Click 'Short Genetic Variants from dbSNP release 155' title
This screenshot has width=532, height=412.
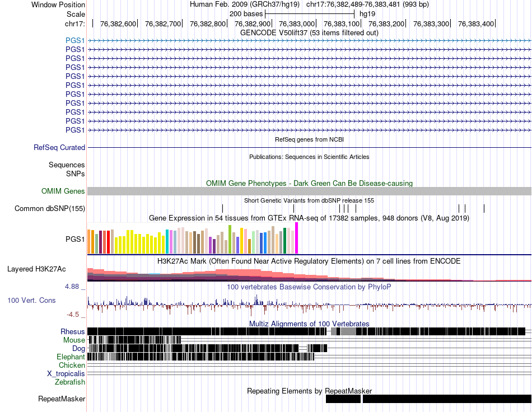point(309,200)
